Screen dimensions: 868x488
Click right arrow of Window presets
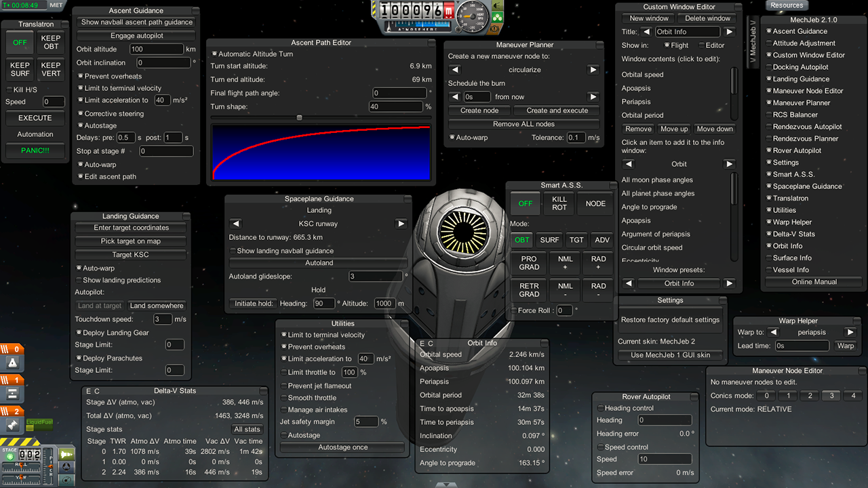pyautogui.click(x=730, y=283)
